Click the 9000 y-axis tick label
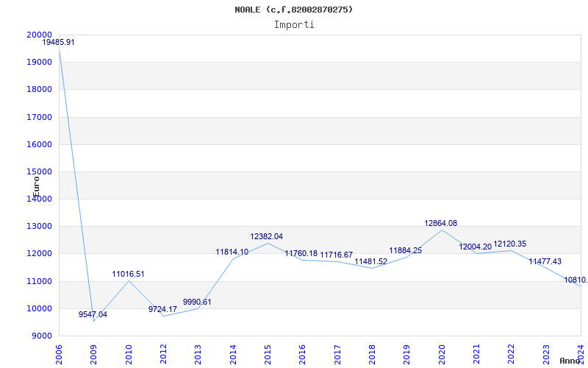 pyautogui.click(x=42, y=336)
